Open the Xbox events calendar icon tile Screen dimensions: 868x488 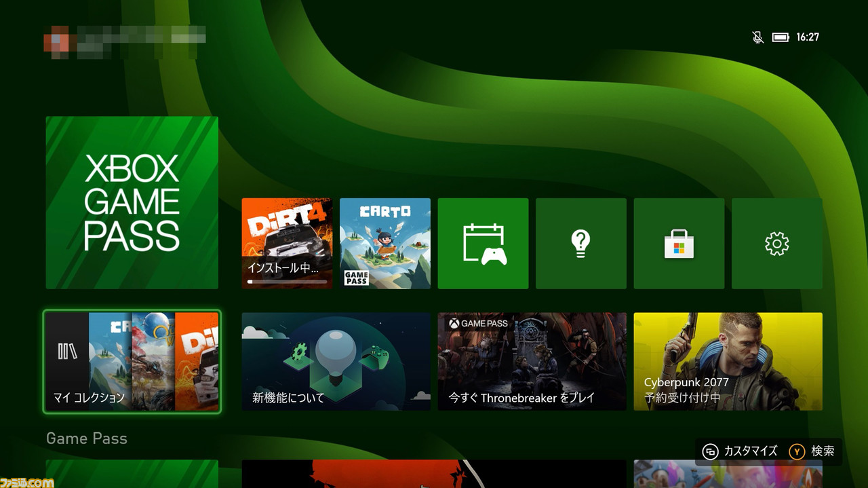click(483, 244)
